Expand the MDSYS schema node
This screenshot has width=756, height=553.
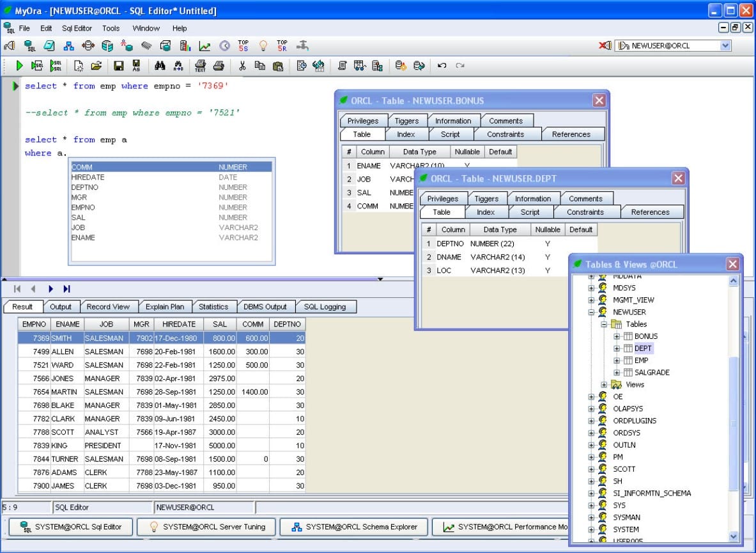pyautogui.click(x=591, y=288)
